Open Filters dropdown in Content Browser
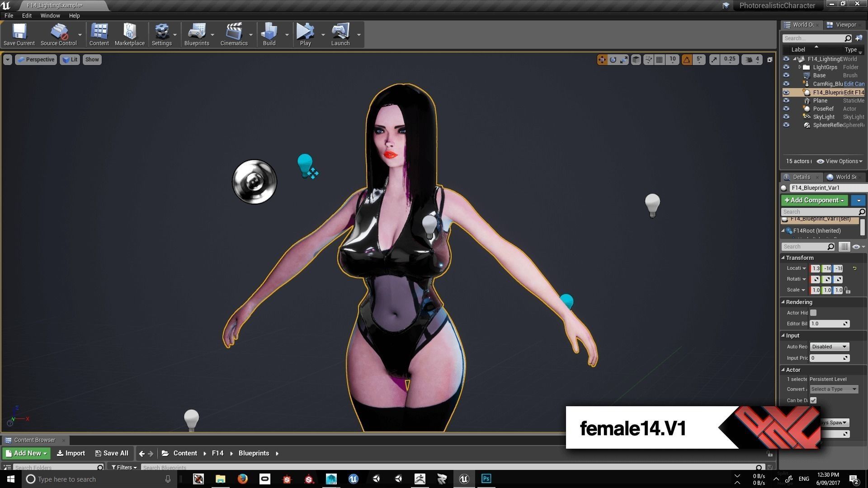 click(x=124, y=467)
